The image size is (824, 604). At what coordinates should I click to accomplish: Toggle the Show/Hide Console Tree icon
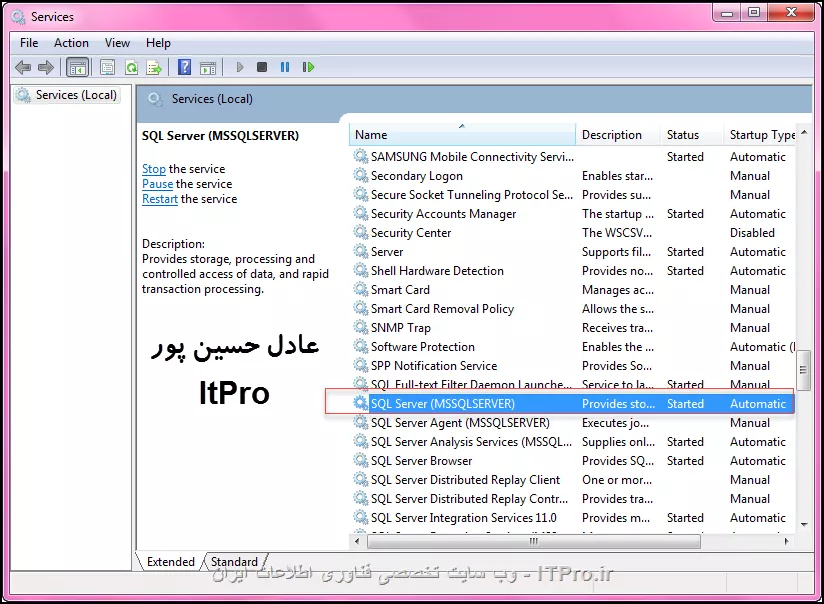(x=78, y=67)
